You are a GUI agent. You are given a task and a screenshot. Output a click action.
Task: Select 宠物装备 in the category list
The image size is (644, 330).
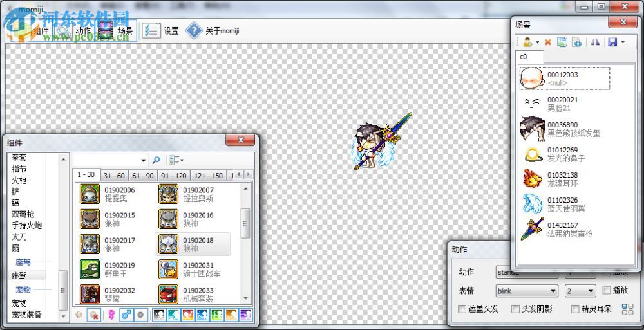(x=26, y=315)
